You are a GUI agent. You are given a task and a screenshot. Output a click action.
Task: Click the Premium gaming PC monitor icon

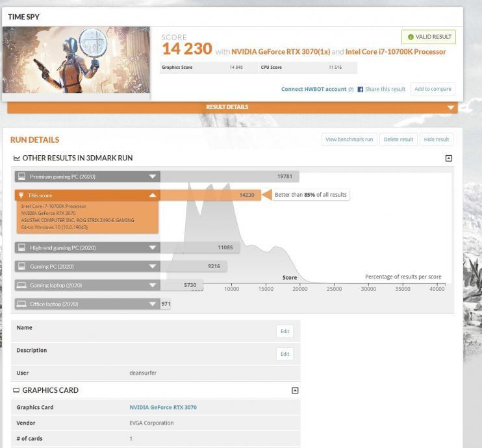pos(21,177)
